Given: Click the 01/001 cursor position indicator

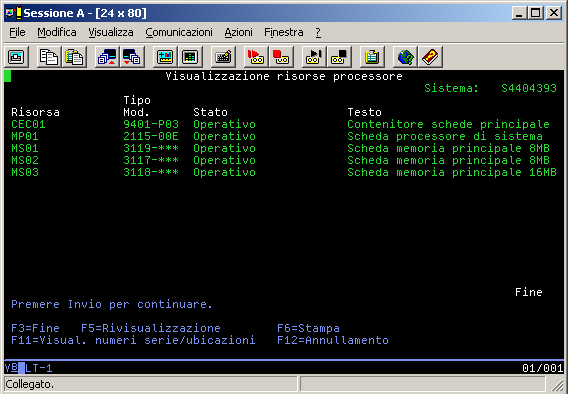Looking at the screenshot, I should pos(543,368).
